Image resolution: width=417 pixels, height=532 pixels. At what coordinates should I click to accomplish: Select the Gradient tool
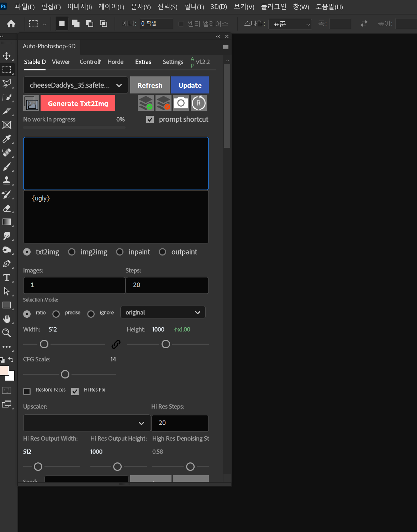(x=6, y=222)
